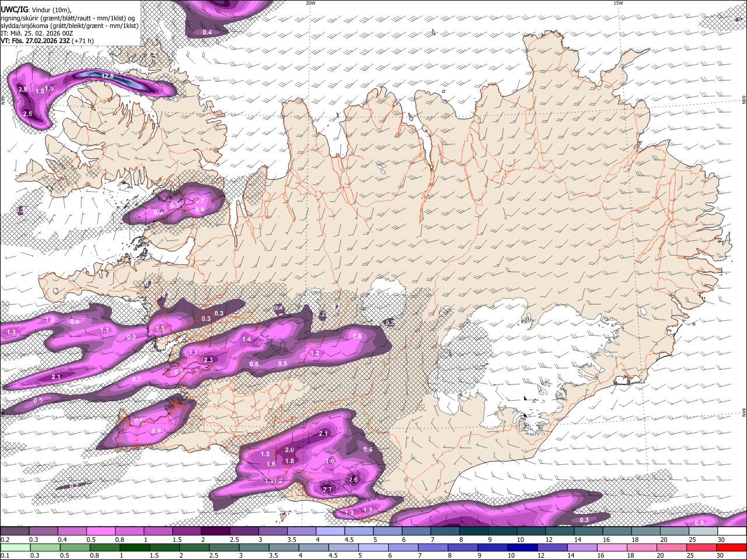Click the 2.7 precipitation value on the map
This screenshot has width=747, height=560.
pos(327,489)
